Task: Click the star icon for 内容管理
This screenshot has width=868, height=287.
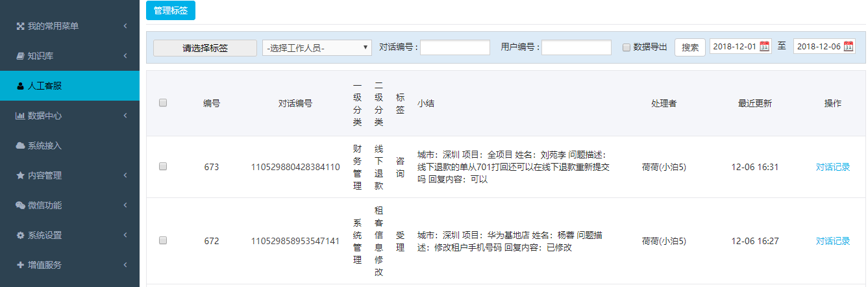Action: tap(20, 176)
